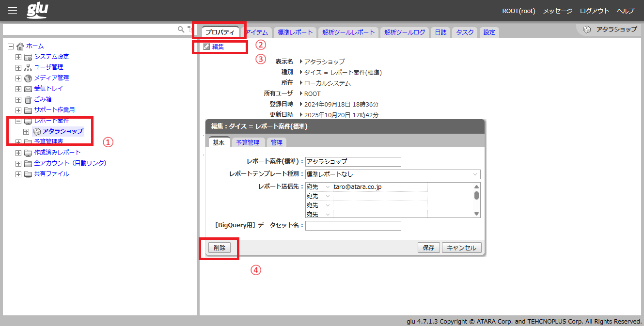Screen dimensions: 644x326
Task: Expand the システム設定 node
Action: (x=18, y=57)
